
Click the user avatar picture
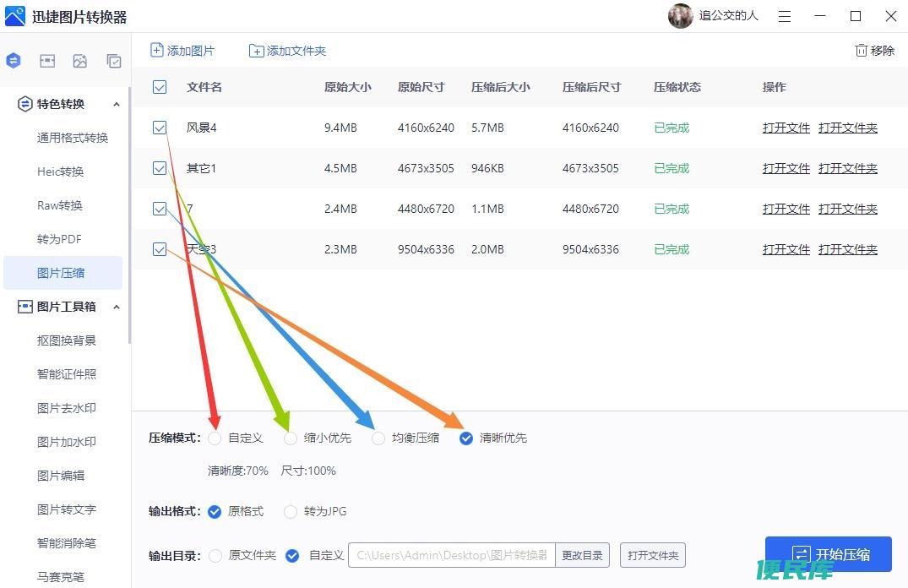coord(680,16)
